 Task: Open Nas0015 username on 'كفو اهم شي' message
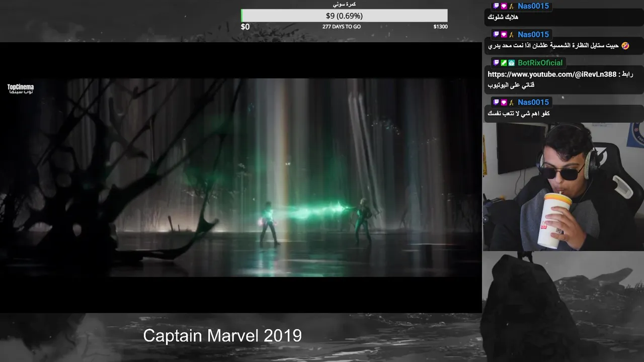tap(533, 103)
